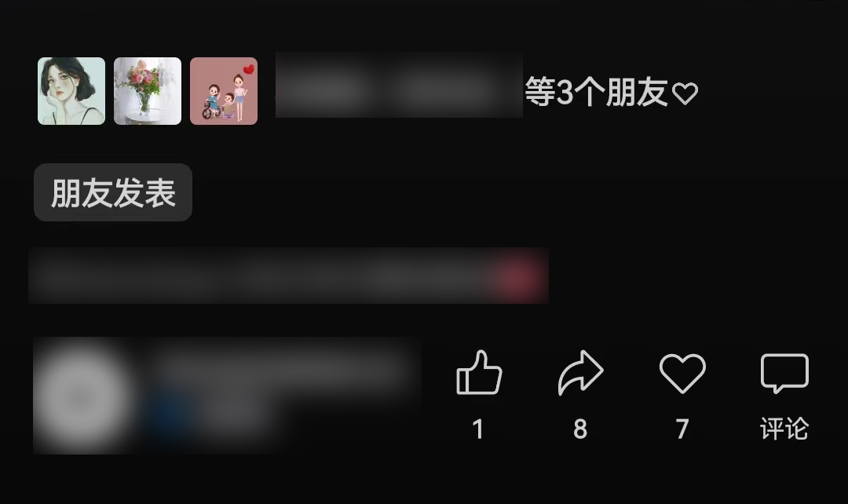848x504 pixels.
Task: Open the blurred round author avatar
Action: tap(82, 396)
